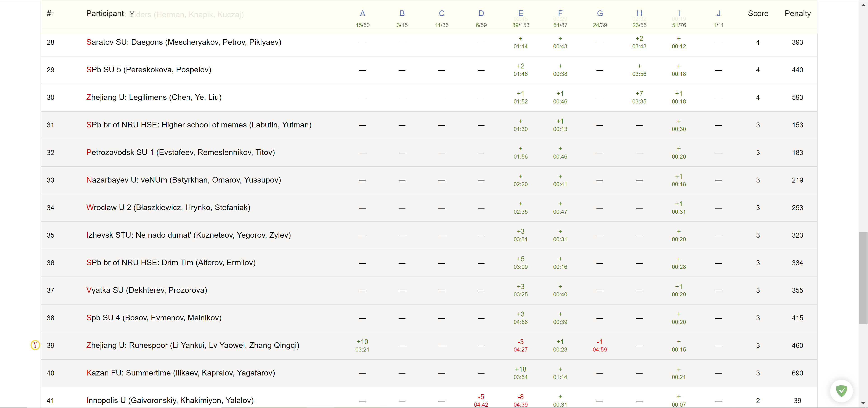Click Runespoor's +10 result for problem A

[x=362, y=345]
